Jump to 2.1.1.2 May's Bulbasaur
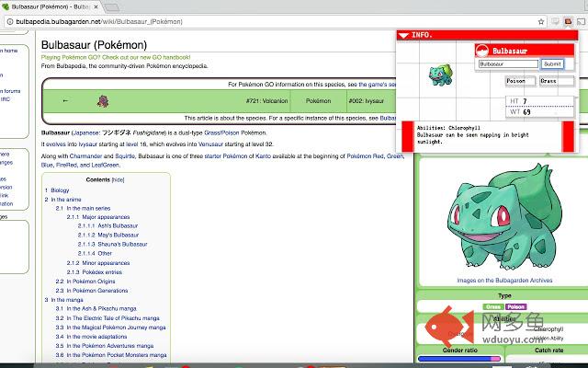 tap(108, 236)
